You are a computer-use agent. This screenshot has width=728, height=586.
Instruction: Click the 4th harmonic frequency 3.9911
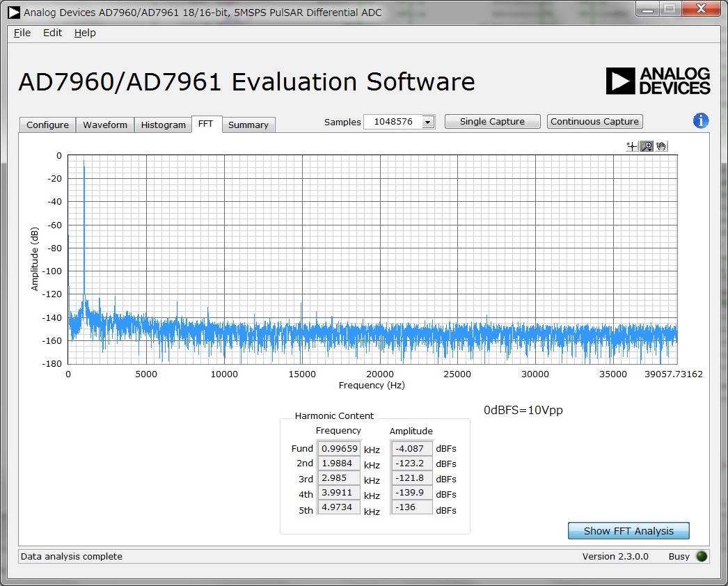click(x=340, y=493)
